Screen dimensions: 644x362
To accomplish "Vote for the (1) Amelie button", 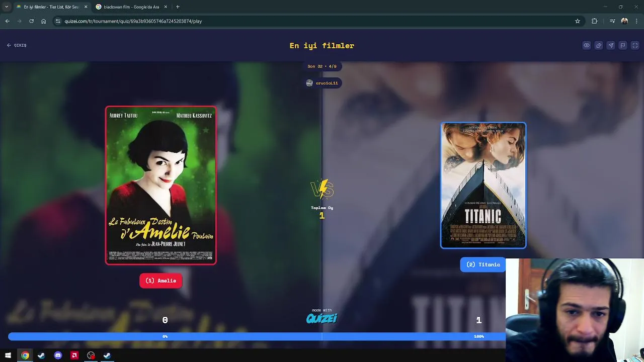I will pos(161,281).
